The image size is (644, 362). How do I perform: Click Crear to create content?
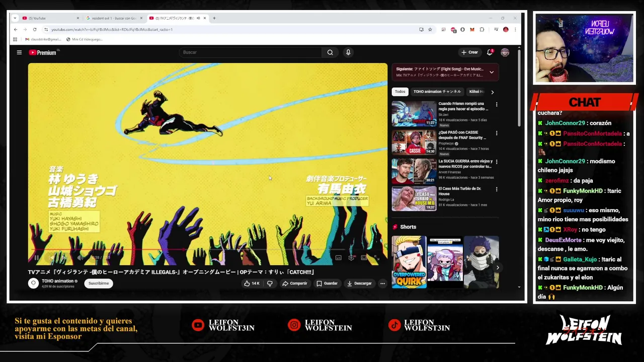click(x=469, y=52)
